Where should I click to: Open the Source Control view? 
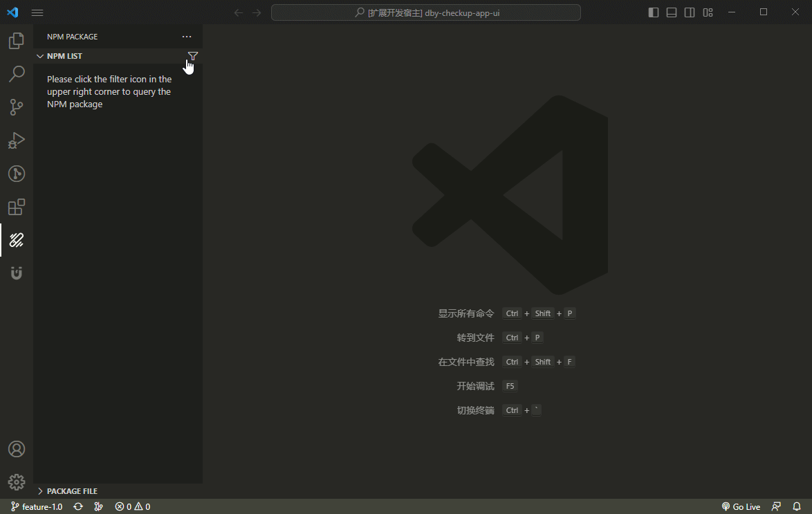tap(17, 107)
